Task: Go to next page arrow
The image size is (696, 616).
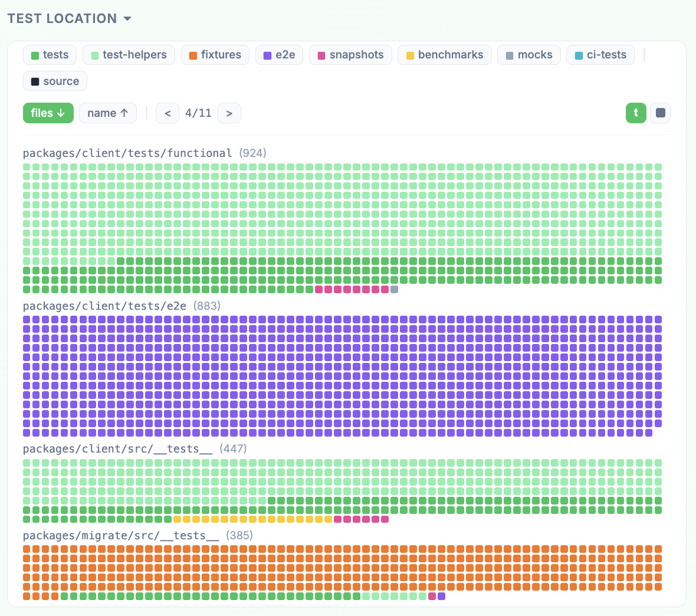Action: coord(229,113)
